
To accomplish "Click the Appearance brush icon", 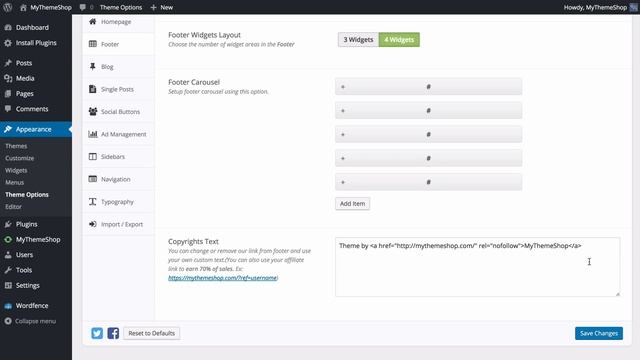I will point(8,129).
